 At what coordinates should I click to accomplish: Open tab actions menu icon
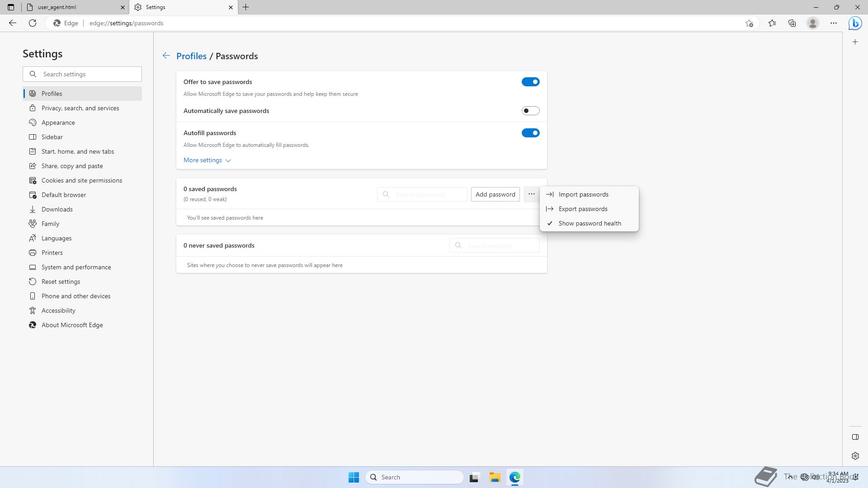(x=11, y=7)
